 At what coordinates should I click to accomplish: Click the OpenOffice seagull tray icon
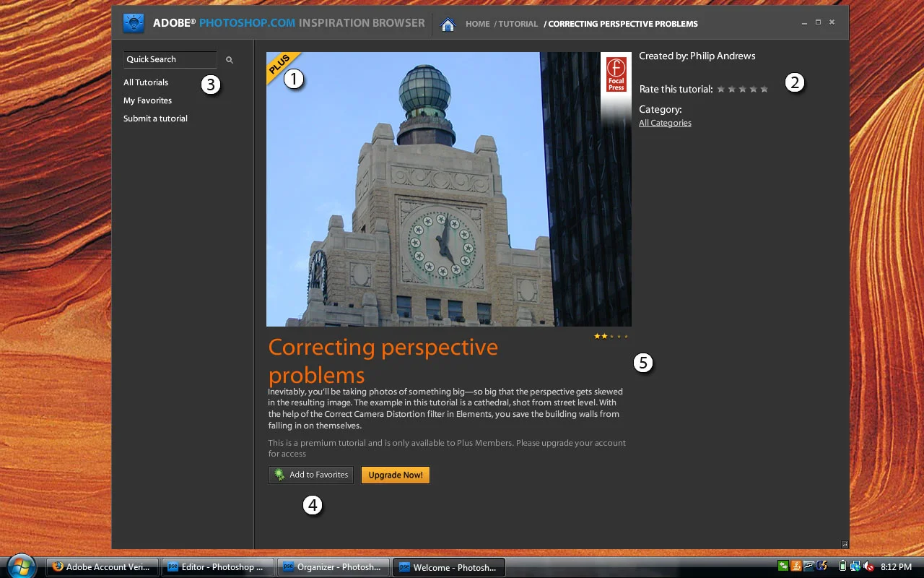pyautogui.click(x=809, y=566)
